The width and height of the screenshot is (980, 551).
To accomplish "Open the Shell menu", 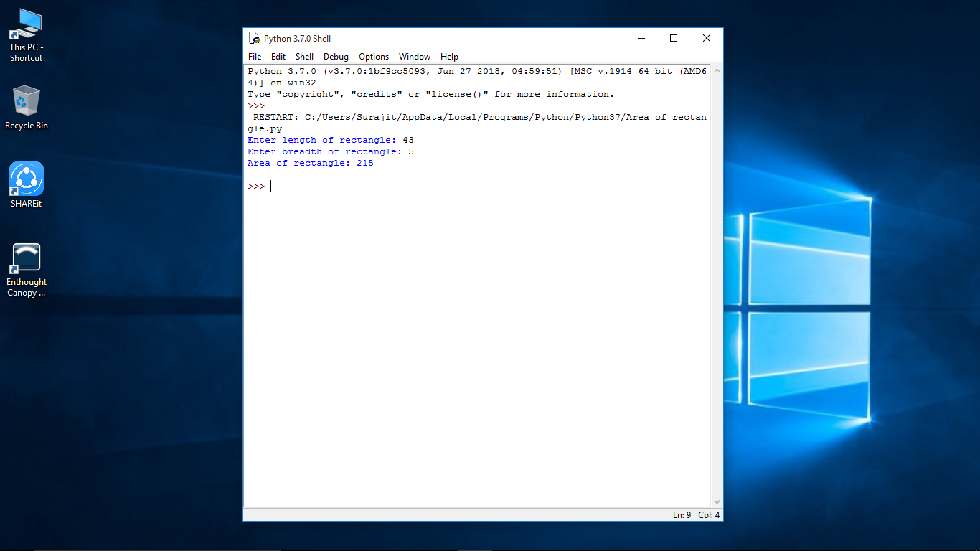I will [x=304, y=56].
